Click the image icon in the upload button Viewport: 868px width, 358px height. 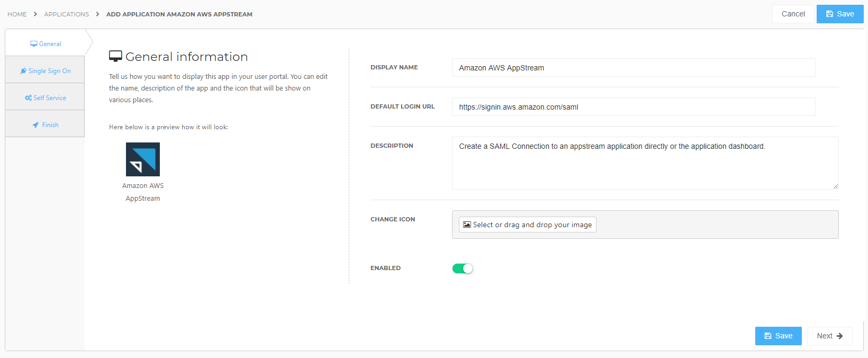(x=467, y=225)
